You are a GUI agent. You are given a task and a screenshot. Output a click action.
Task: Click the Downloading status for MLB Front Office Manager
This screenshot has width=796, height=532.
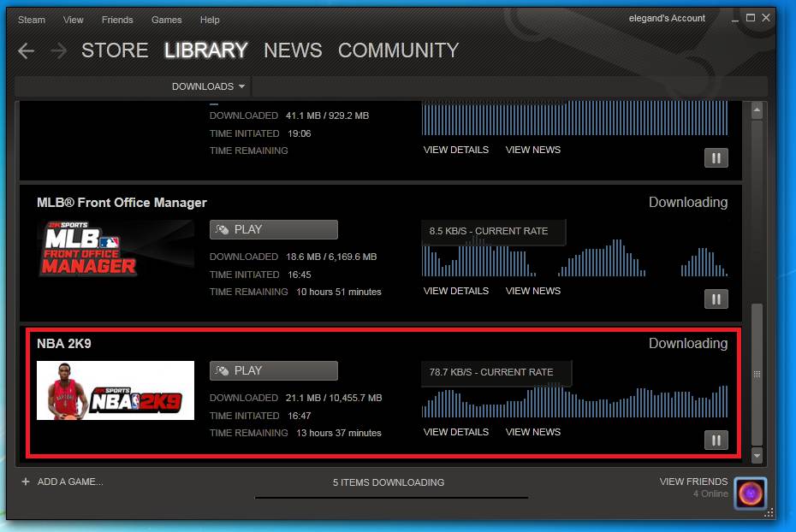coord(688,203)
